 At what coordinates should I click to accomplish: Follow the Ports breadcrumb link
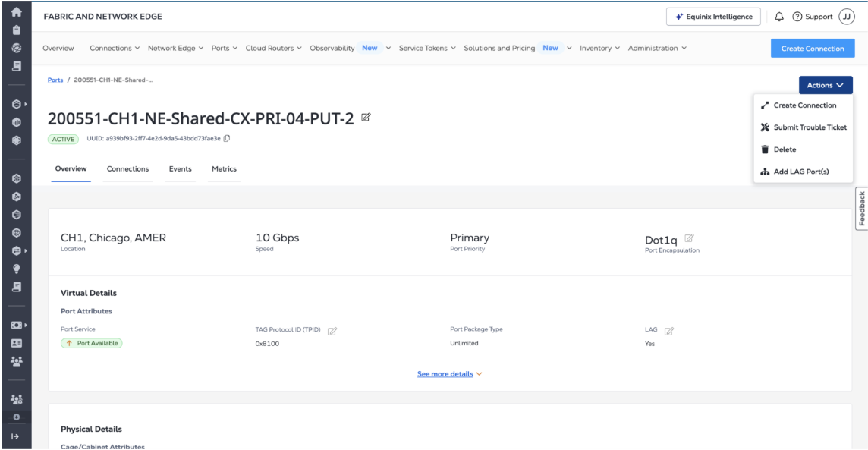[x=55, y=80]
